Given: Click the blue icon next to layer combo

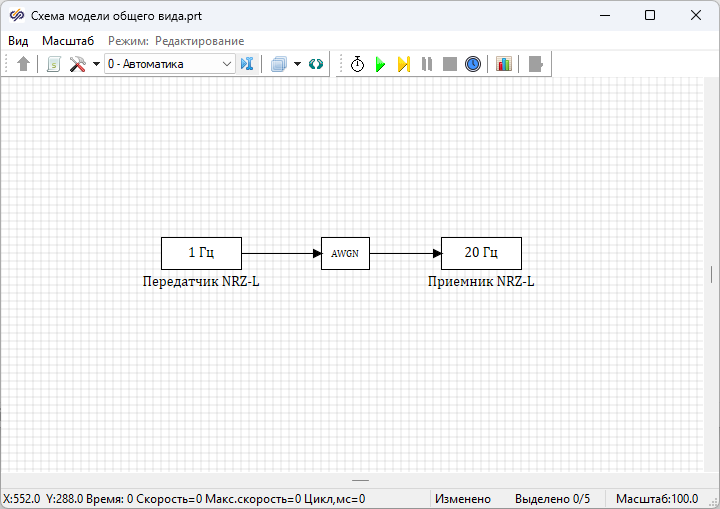Looking at the screenshot, I should [x=247, y=64].
